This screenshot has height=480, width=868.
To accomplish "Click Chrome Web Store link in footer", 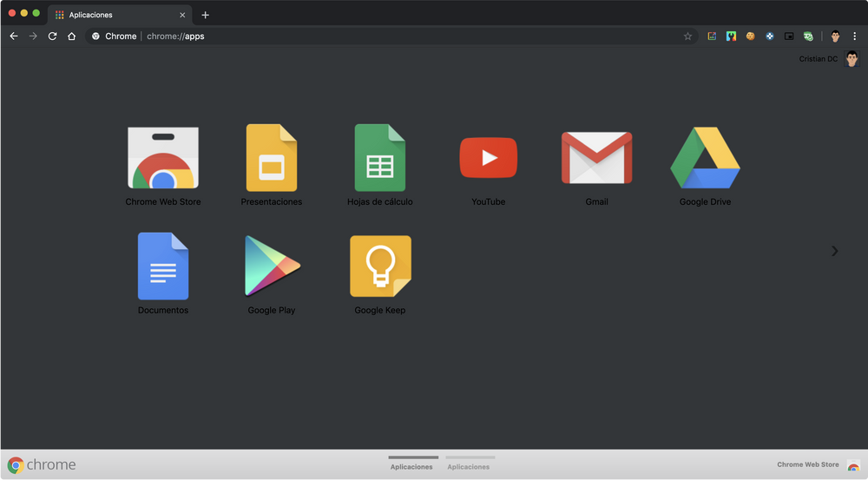I will 808,464.
